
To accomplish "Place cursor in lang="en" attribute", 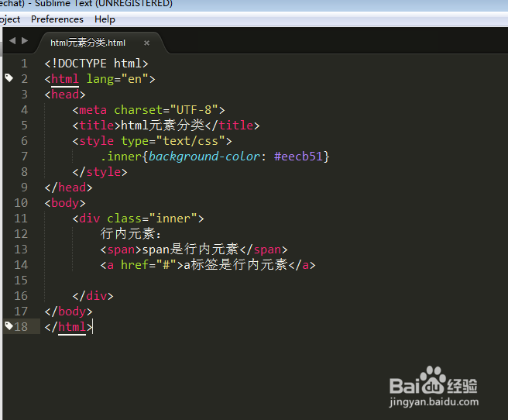I will tap(117, 79).
